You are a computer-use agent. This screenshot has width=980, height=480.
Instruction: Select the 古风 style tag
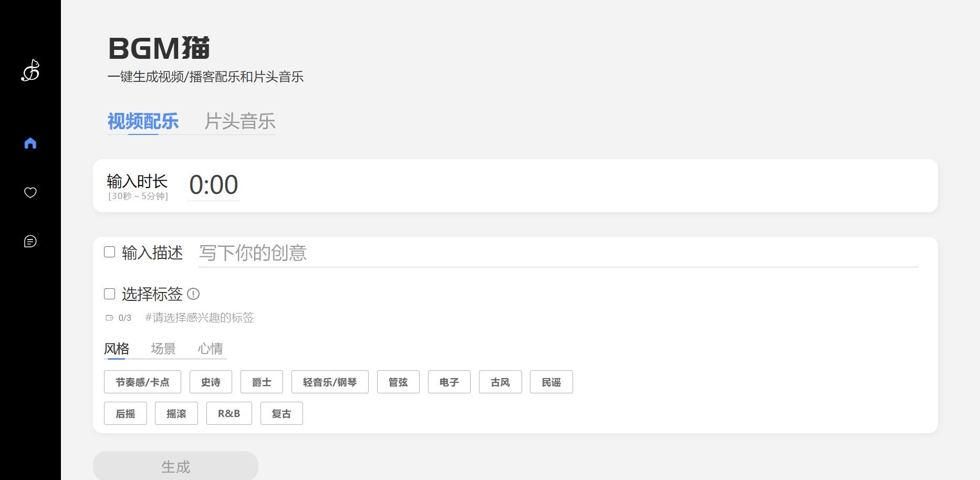tap(500, 382)
